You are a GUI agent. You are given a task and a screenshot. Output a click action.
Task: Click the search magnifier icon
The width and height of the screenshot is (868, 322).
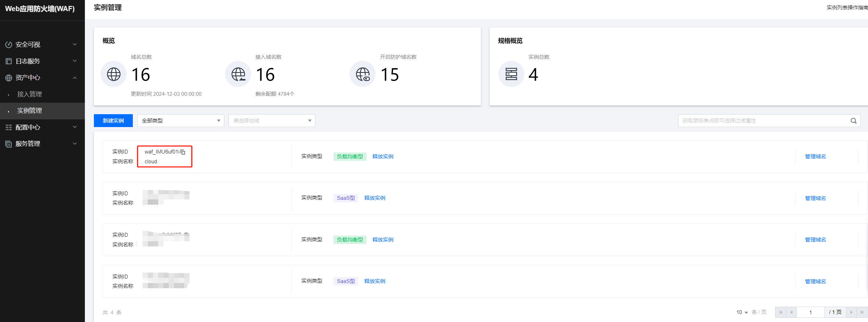[853, 121]
